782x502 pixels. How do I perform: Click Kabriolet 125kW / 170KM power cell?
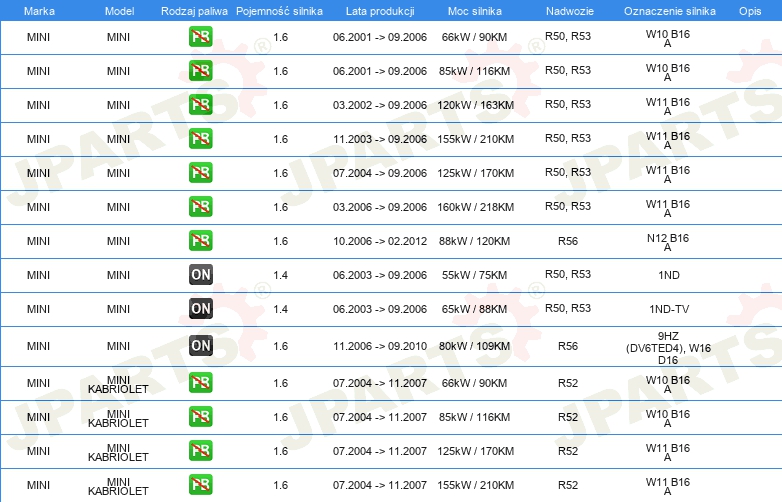coord(475,451)
